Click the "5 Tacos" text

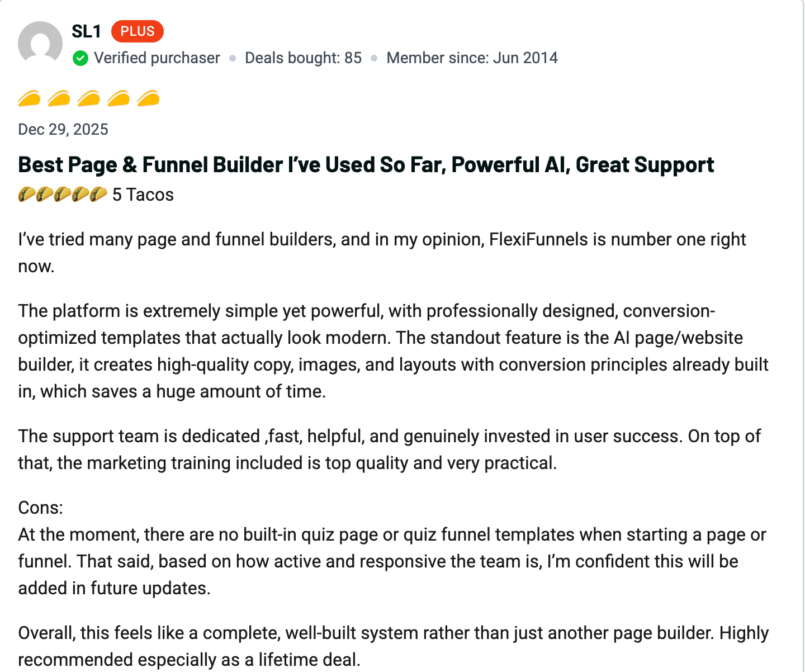(x=143, y=195)
